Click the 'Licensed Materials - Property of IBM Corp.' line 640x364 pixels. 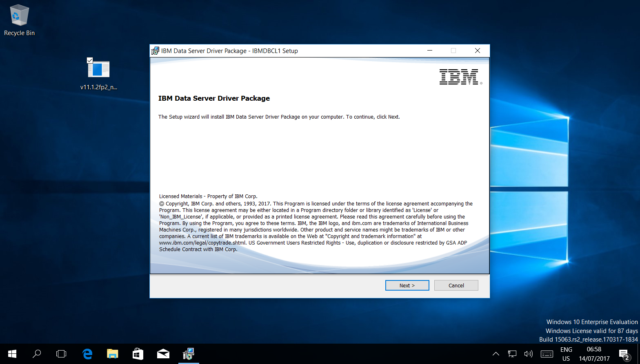pos(208,196)
